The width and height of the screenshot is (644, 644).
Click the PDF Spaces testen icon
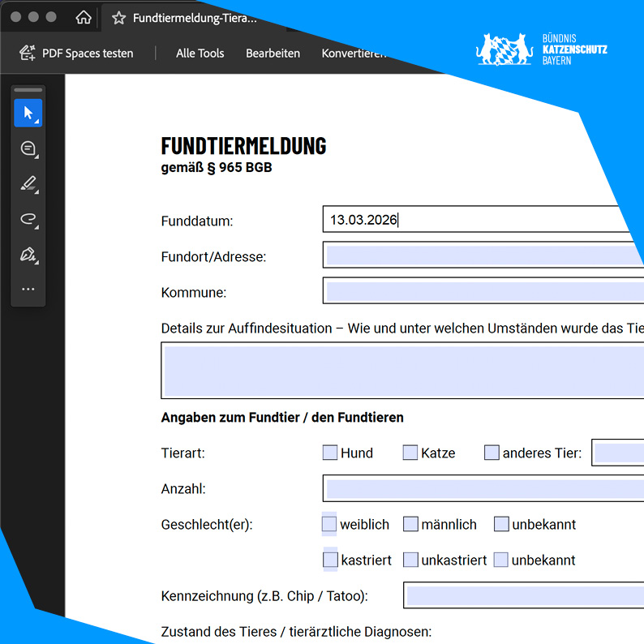28,54
